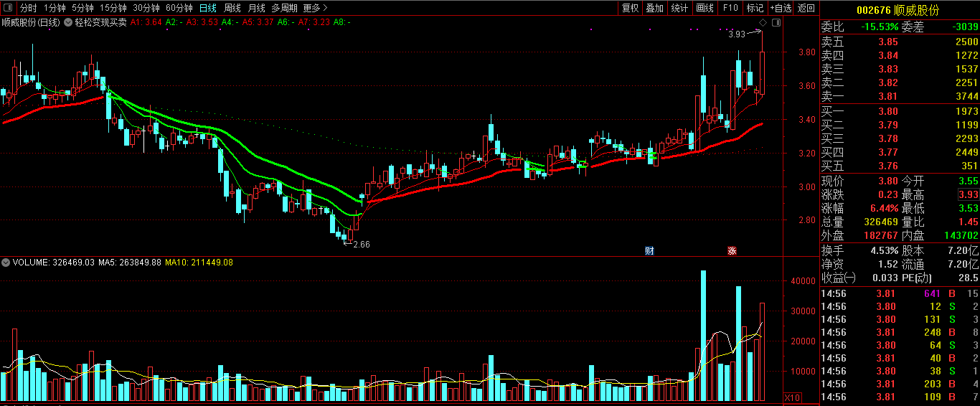Click the 卖一 ask row at 3.81
The height and width of the screenshot is (406, 980).
(x=900, y=96)
